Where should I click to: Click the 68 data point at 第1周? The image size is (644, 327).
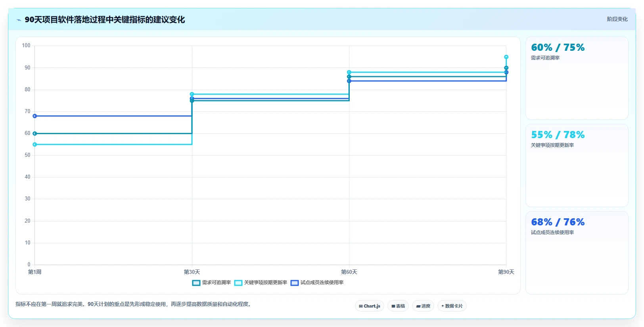pos(35,116)
